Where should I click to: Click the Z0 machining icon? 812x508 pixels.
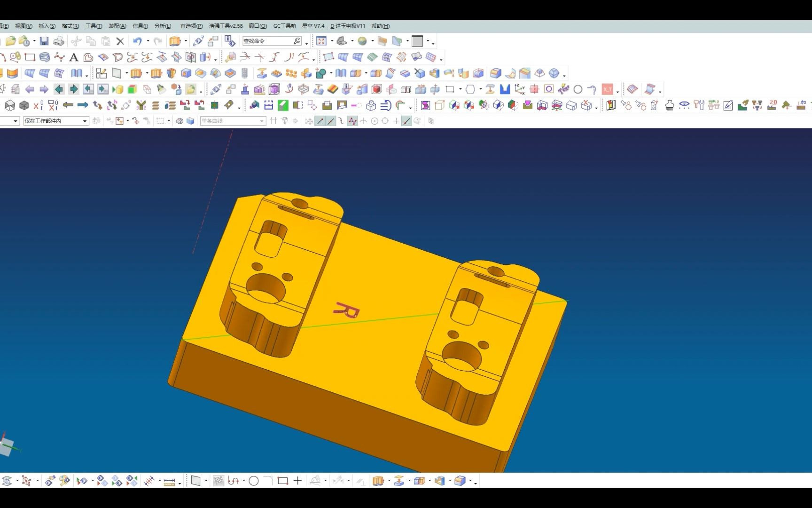[772, 105]
